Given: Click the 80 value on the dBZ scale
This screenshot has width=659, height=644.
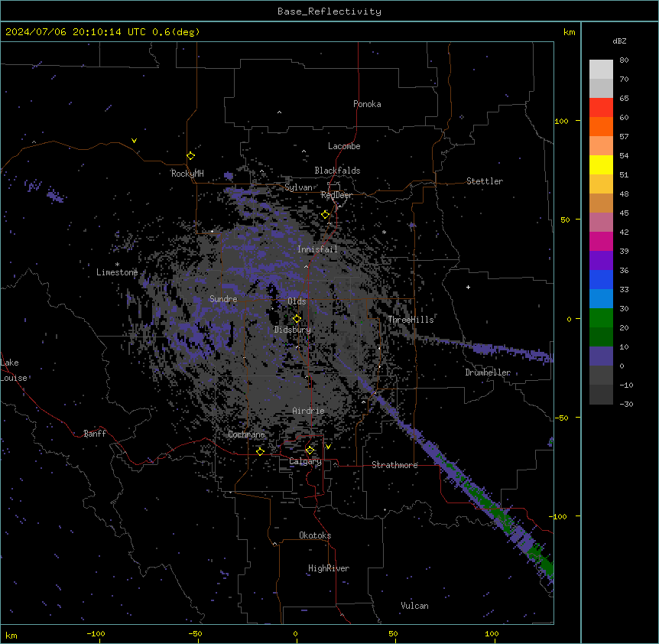Looking at the screenshot, I should [x=624, y=60].
